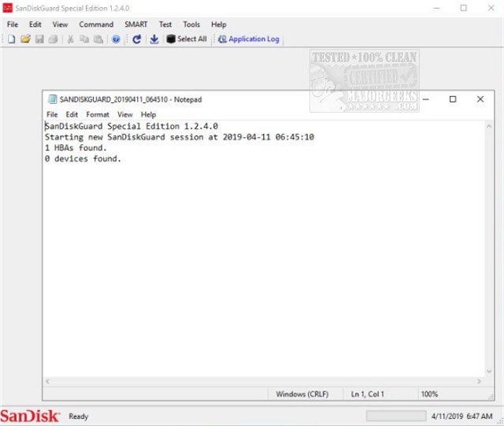Minimize the Notepad window

point(426,99)
